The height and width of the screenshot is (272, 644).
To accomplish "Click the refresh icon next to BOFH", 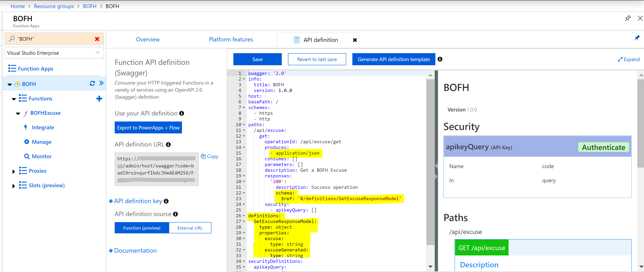I will pyautogui.click(x=92, y=83).
